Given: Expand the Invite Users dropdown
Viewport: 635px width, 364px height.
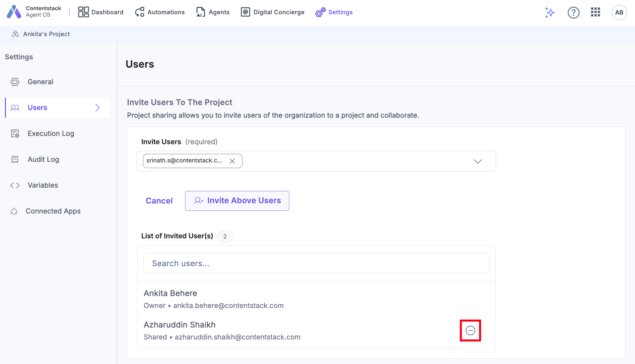Looking at the screenshot, I should click(478, 161).
